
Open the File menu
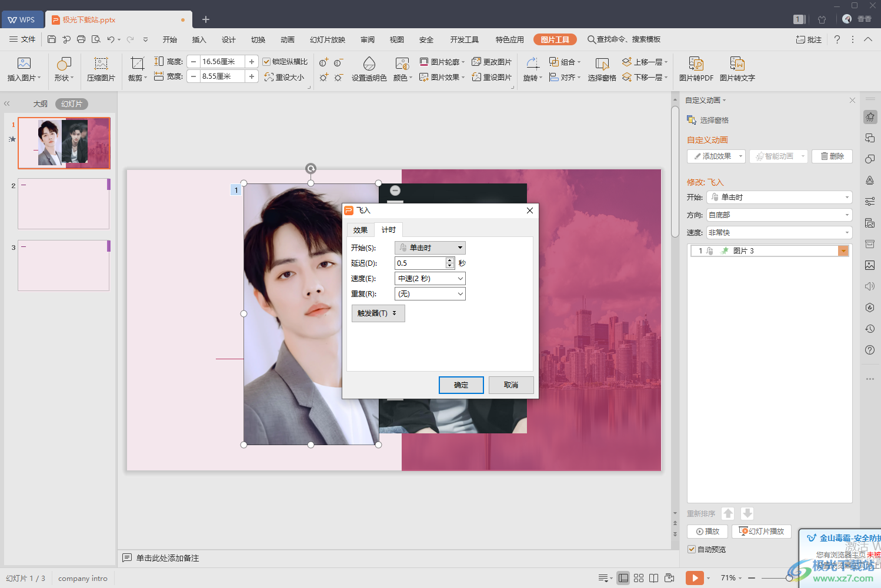coord(22,39)
